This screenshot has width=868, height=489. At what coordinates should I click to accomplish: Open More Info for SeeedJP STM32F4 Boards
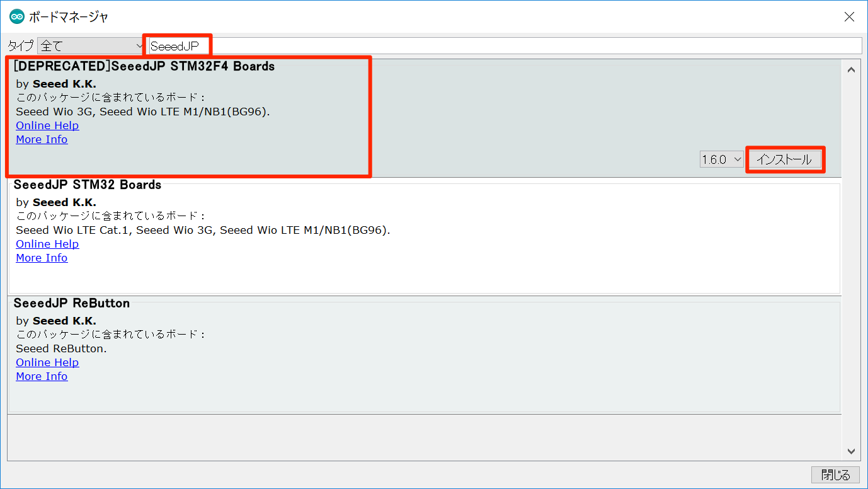pyautogui.click(x=42, y=139)
